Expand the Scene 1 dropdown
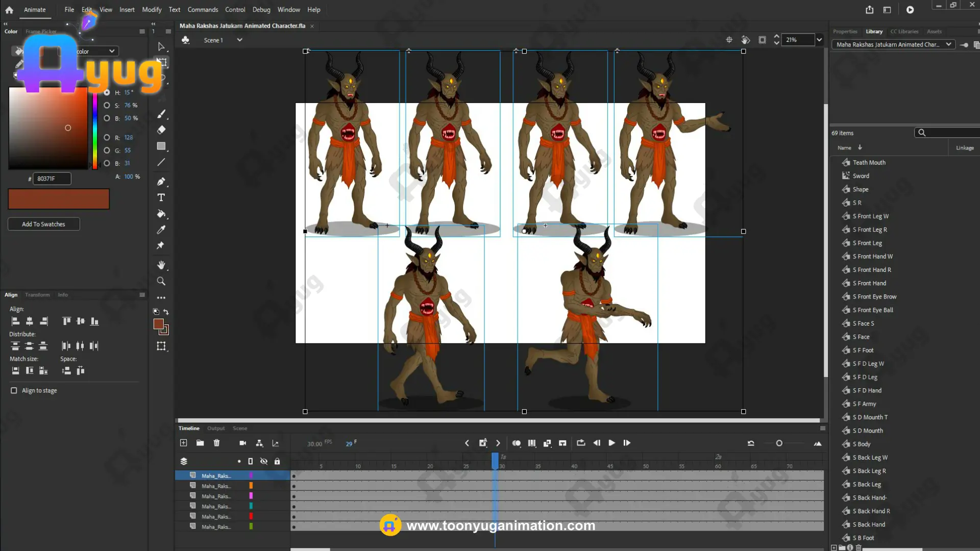Image resolution: width=980 pixels, height=551 pixels. pos(239,40)
